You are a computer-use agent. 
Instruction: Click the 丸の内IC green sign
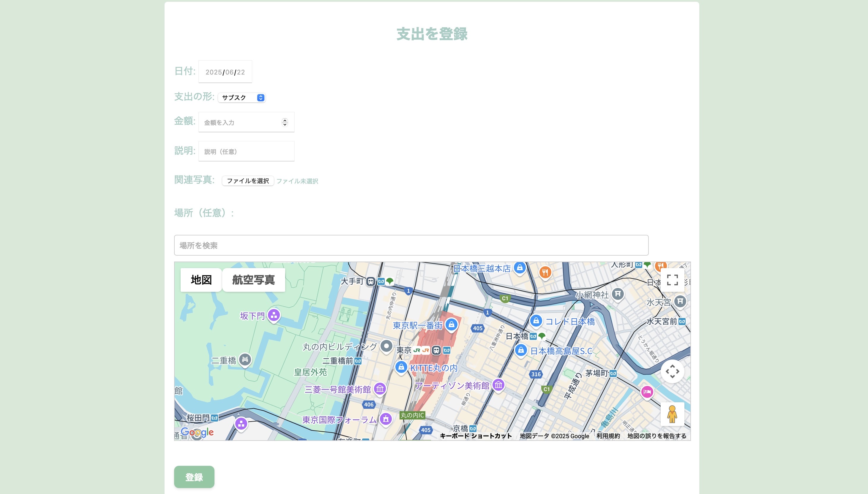[x=412, y=415]
